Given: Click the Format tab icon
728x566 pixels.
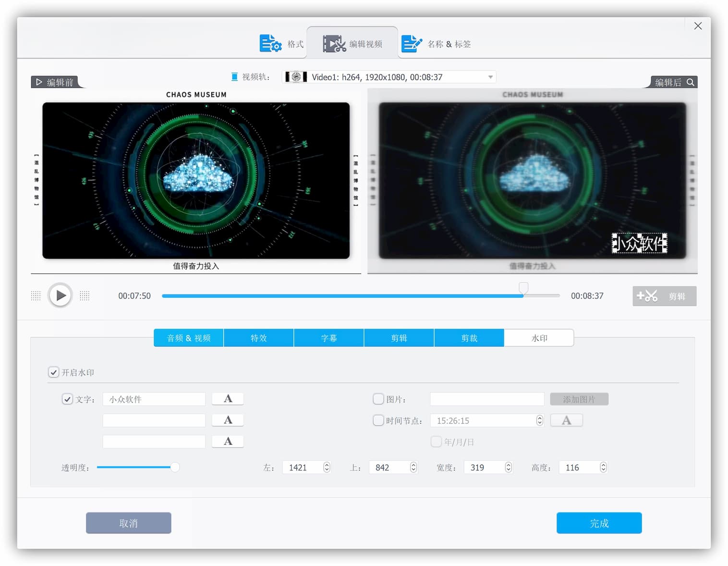Looking at the screenshot, I should pyautogui.click(x=270, y=44).
